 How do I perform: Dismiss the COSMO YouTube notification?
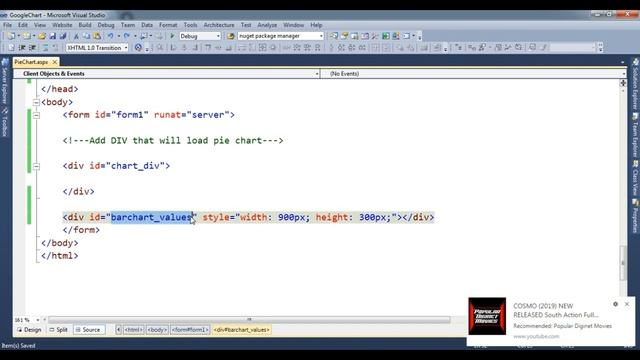coord(627,304)
